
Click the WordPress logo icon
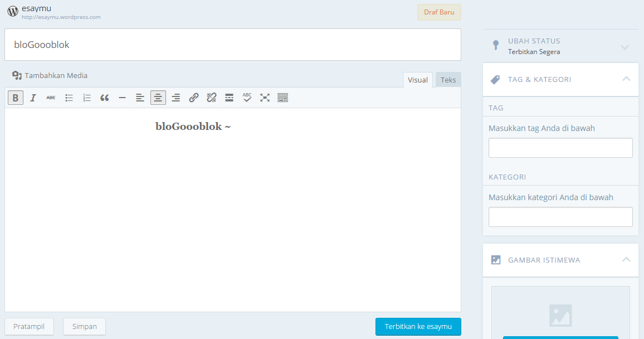pos(13,12)
